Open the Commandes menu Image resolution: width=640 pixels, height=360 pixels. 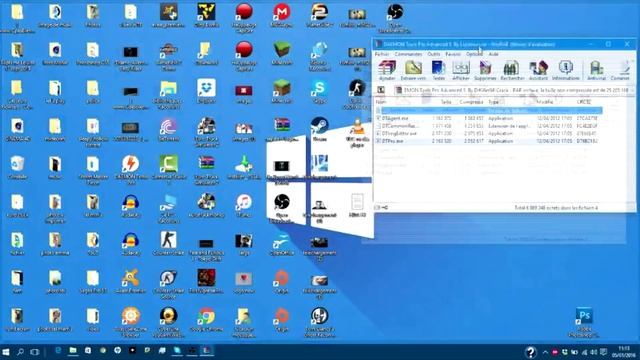[x=408, y=54]
